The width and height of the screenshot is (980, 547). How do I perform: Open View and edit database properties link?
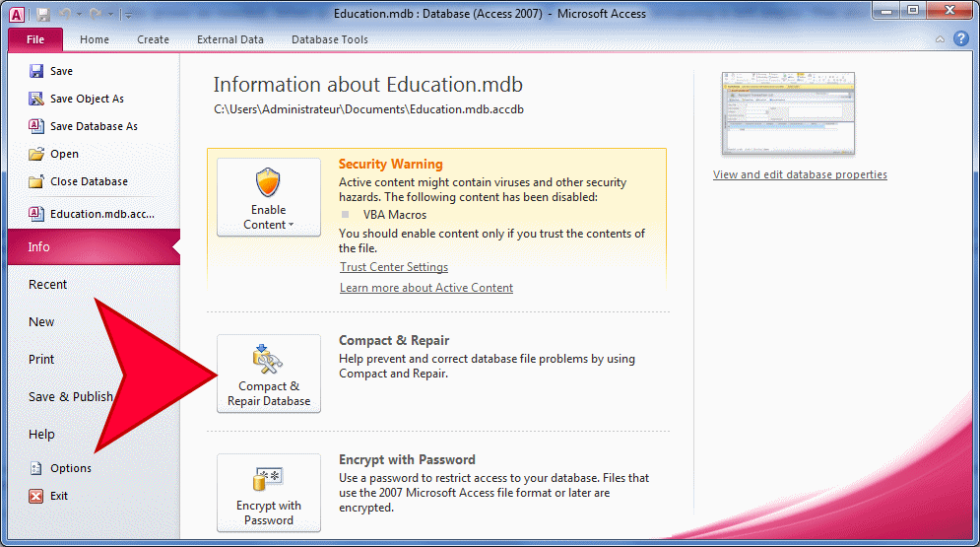(800, 174)
